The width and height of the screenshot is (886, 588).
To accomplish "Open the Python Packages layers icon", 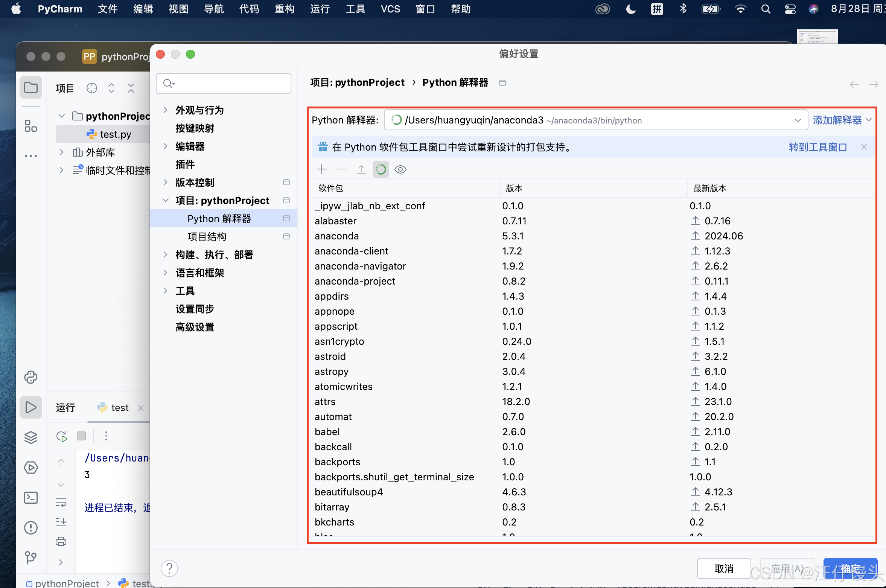I will click(31, 437).
